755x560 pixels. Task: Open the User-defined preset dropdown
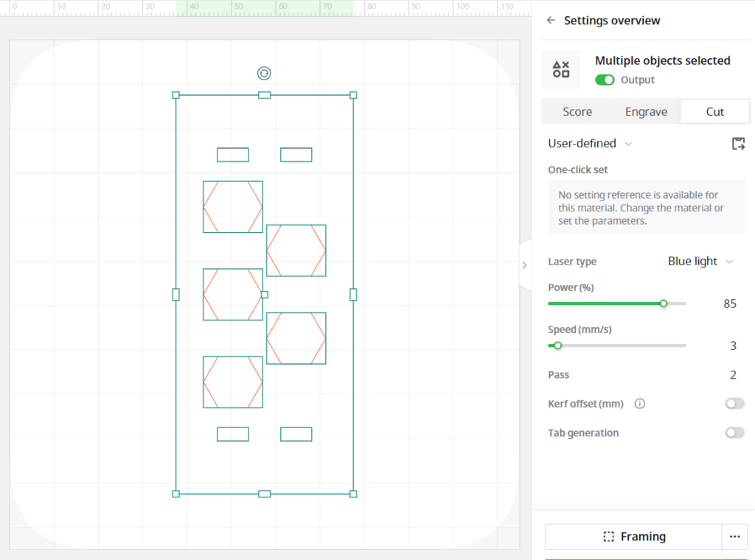click(x=590, y=144)
